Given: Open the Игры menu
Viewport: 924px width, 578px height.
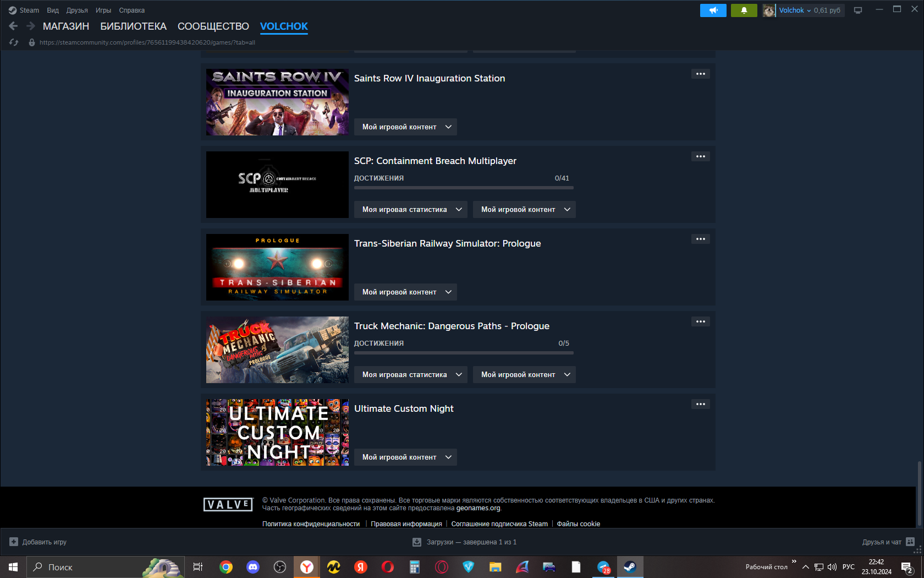Looking at the screenshot, I should [103, 10].
